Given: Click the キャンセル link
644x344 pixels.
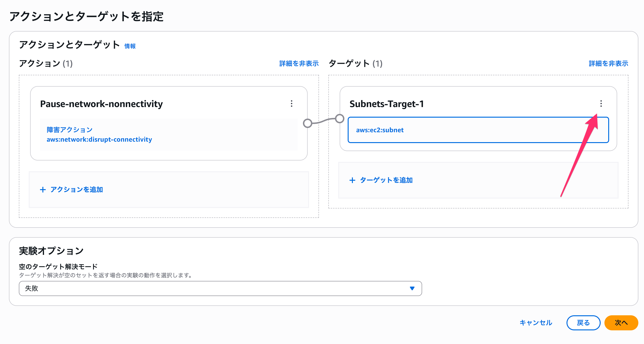Looking at the screenshot, I should [x=536, y=323].
